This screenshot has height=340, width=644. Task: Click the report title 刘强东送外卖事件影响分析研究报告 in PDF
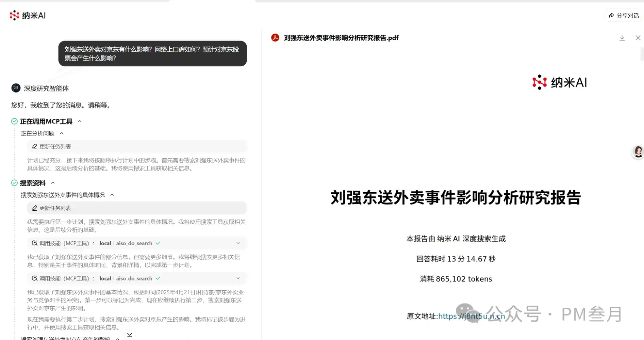point(456,198)
